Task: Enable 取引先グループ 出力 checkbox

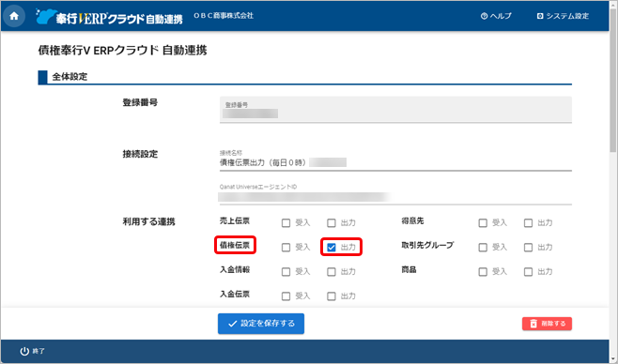Action: [528, 248]
